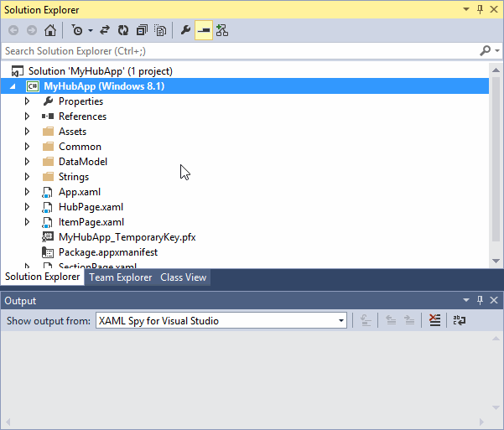Click Go to Next Message icon
The width and height of the screenshot is (504, 430).
(x=409, y=320)
